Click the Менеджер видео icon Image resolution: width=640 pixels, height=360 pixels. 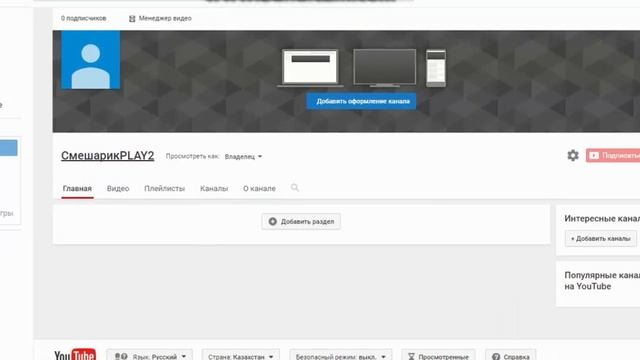pyautogui.click(x=132, y=19)
